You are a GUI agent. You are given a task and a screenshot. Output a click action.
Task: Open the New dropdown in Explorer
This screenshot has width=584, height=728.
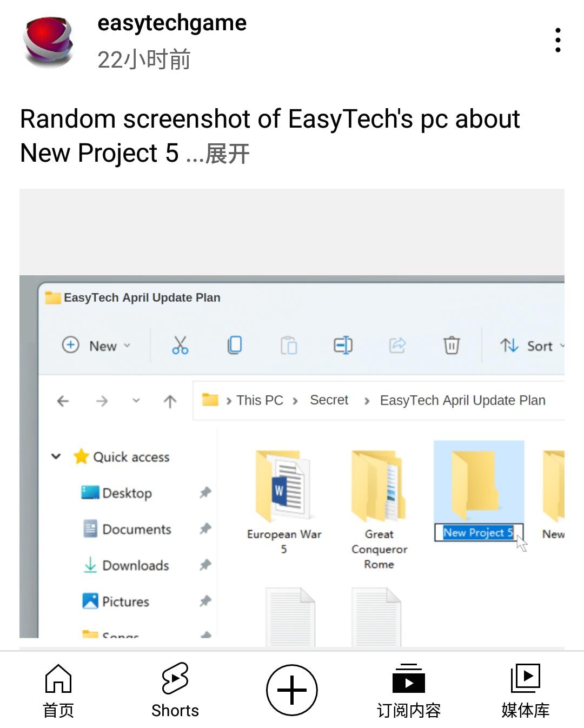tap(97, 346)
